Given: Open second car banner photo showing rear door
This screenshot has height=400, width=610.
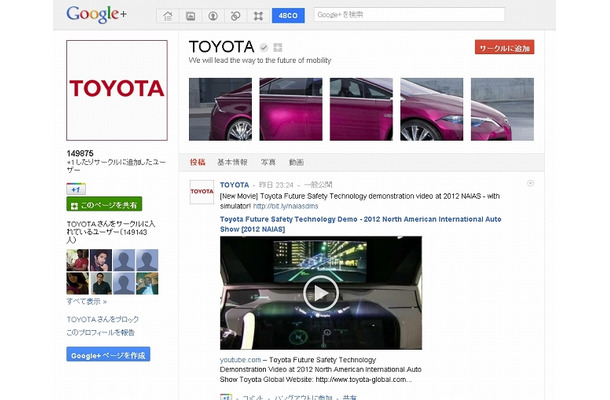Looking at the screenshot, I should click(291, 109).
